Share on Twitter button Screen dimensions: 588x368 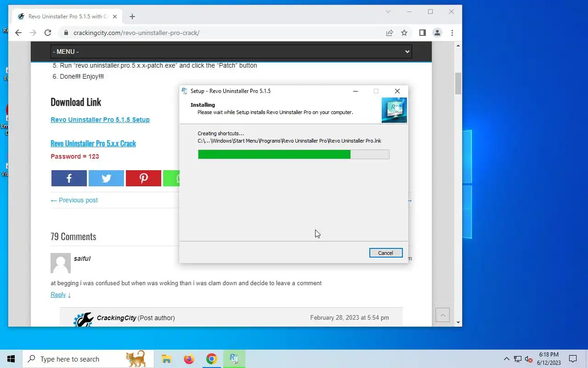coord(106,178)
